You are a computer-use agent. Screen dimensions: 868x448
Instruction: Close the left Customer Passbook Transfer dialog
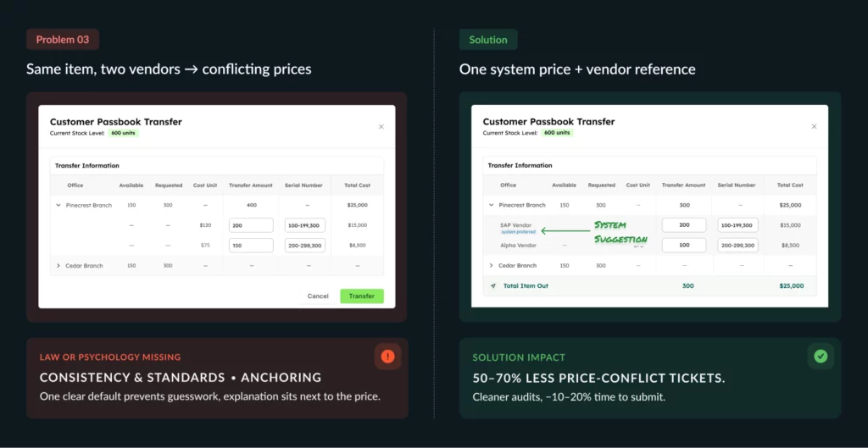pos(381,127)
